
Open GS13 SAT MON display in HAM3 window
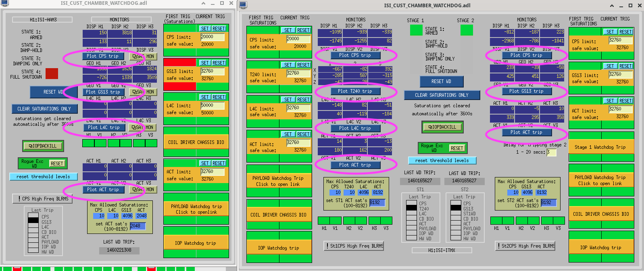pyautogui.click(x=143, y=92)
